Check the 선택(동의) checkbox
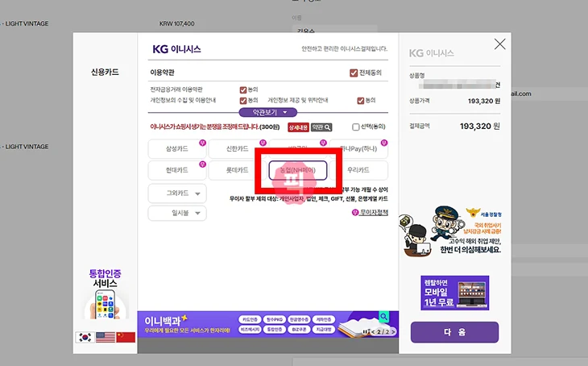The width and height of the screenshot is (588, 366). coord(356,127)
